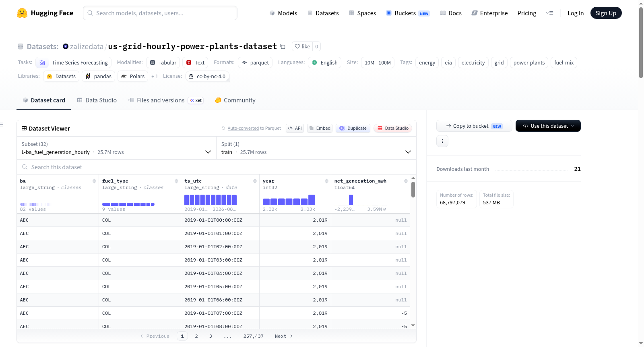Focus the Search this dataset field

click(x=217, y=167)
